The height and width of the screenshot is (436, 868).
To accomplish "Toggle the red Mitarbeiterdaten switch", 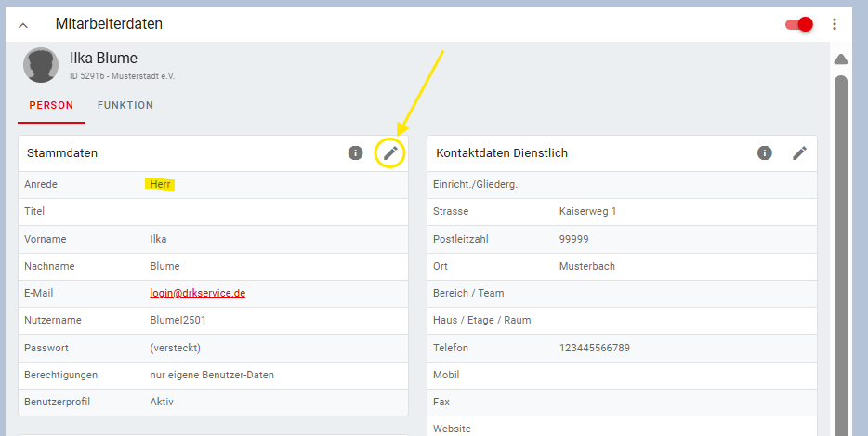I will (x=799, y=24).
